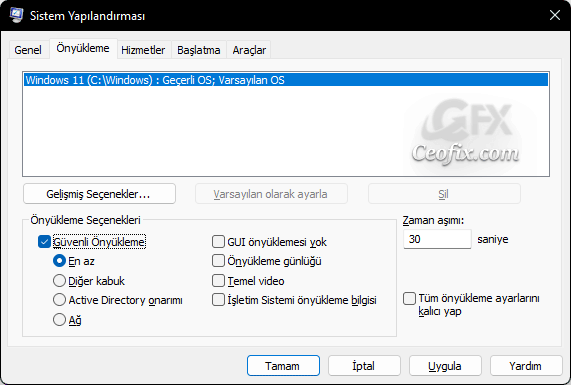Open Gelişmiş Seçenekler dialog
The image size is (571, 385).
(x=99, y=194)
